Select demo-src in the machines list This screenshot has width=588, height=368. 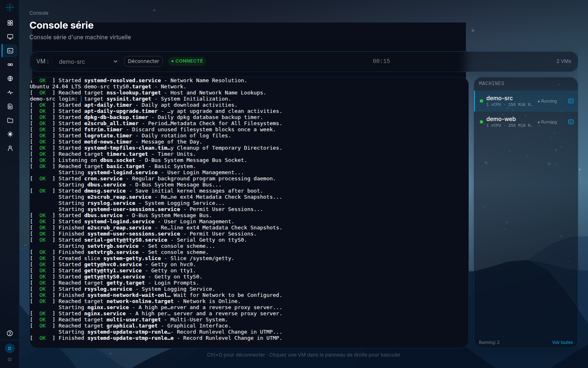click(518, 101)
